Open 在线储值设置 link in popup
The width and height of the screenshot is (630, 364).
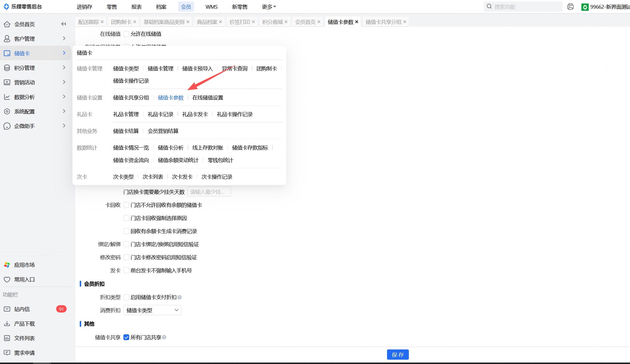click(x=207, y=98)
